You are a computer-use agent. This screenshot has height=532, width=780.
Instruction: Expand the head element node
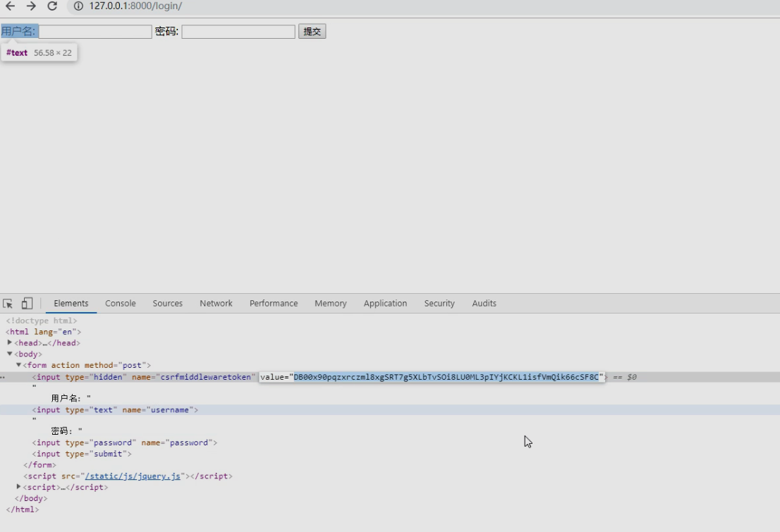pos(9,342)
